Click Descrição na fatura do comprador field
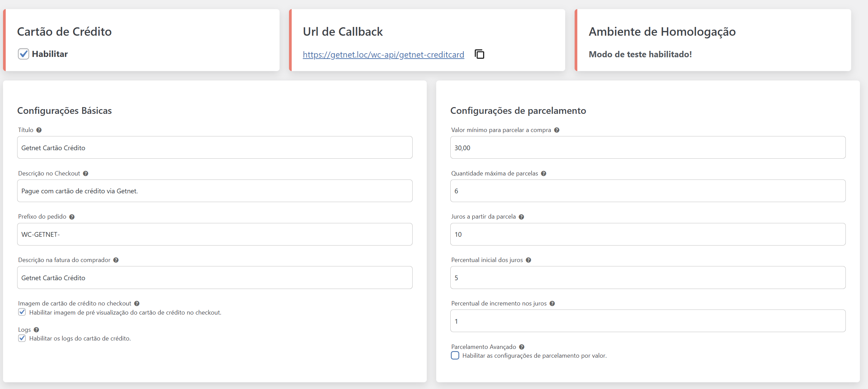Screen dimensions: 868x389 point(215,278)
